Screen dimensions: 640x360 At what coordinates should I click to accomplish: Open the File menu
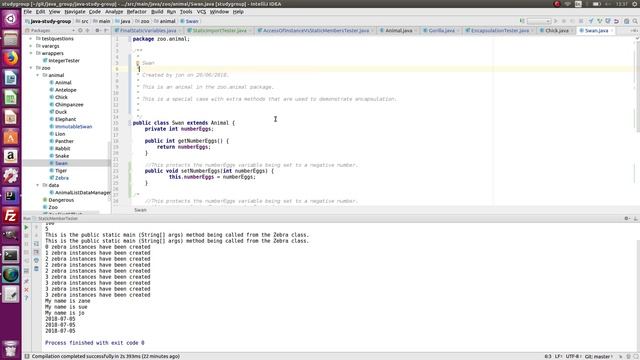coord(27,12)
